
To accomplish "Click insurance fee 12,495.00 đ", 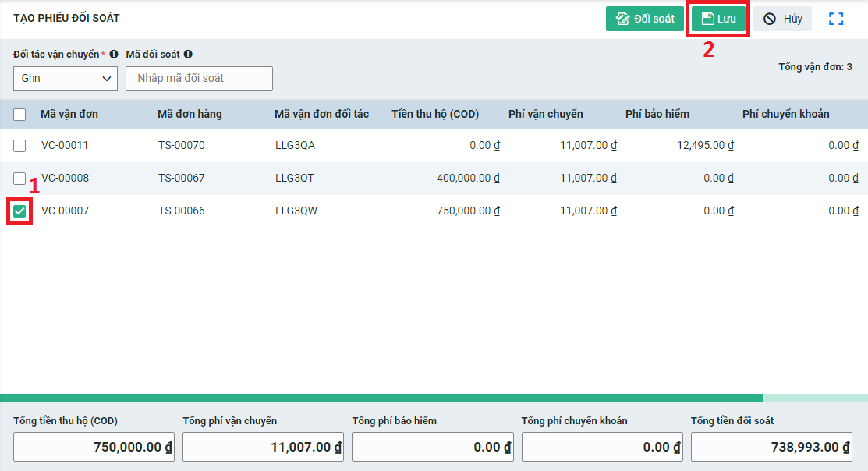I will (705, 145).
